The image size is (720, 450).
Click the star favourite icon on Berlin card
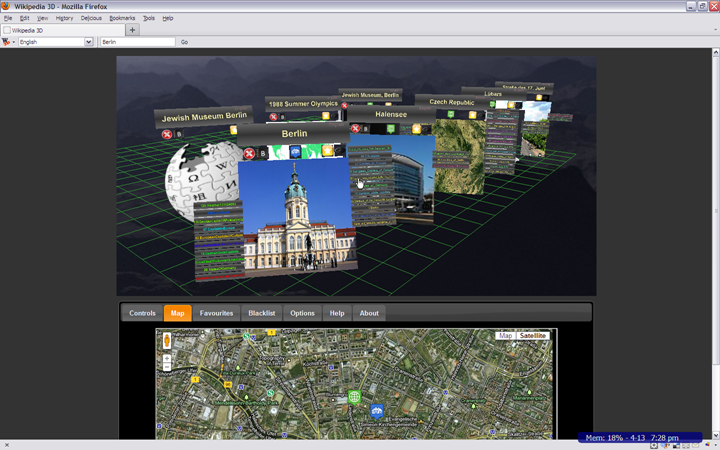coord(327,151)
